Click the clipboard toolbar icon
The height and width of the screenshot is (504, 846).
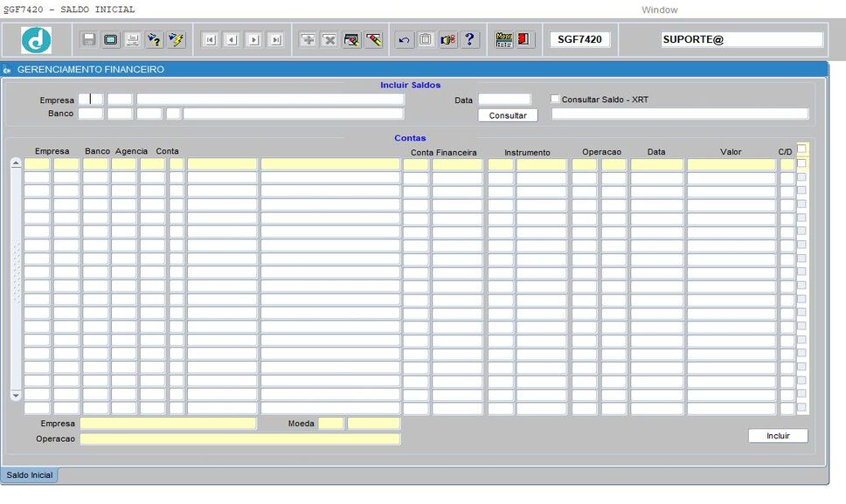click(x=426, y=39)
